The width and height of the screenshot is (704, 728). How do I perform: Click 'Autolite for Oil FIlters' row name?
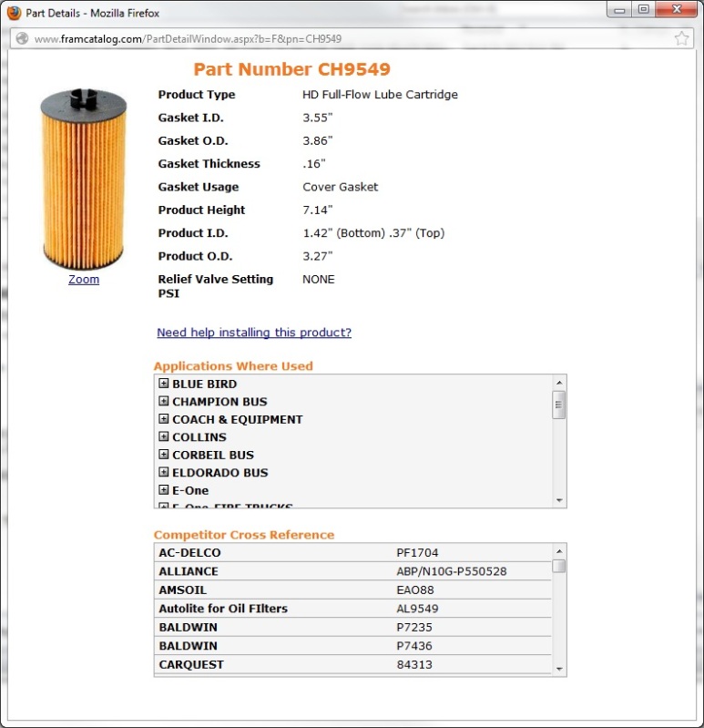tap(223, 609)
